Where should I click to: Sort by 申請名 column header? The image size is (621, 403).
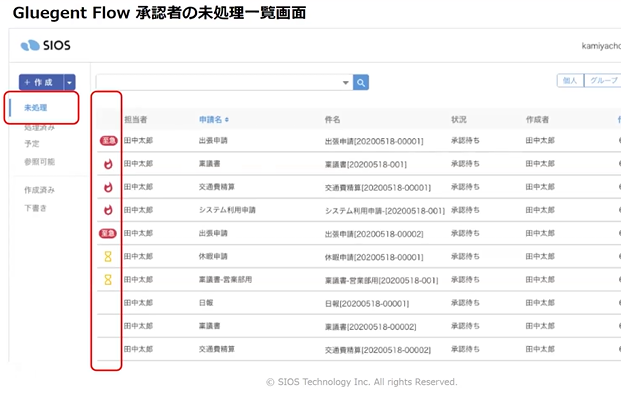tap(213, 120)
